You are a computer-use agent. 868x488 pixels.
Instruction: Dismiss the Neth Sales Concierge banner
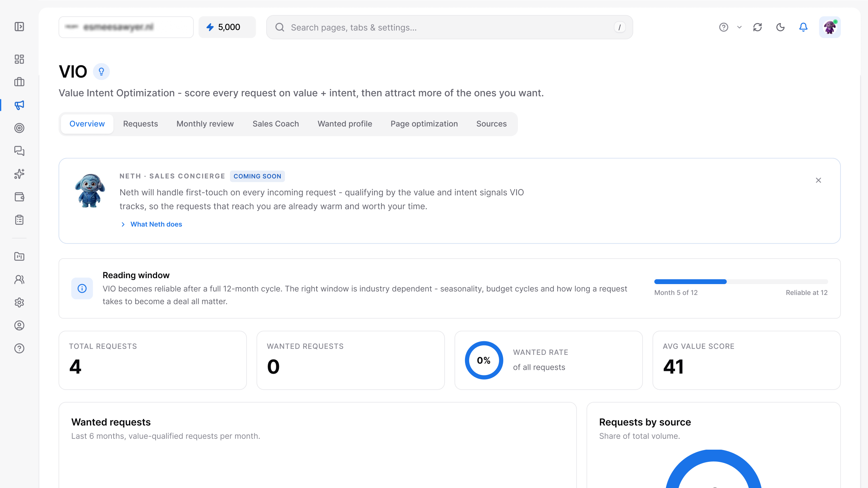819,180
